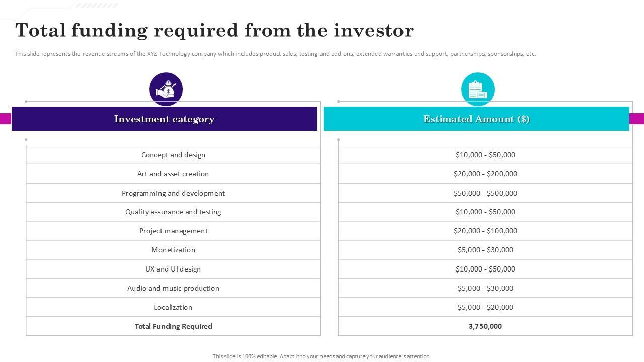The width and height of the screenshot is (644, 362).
Task: Click the teal invoice document icon
Action: tap(477, 89)
